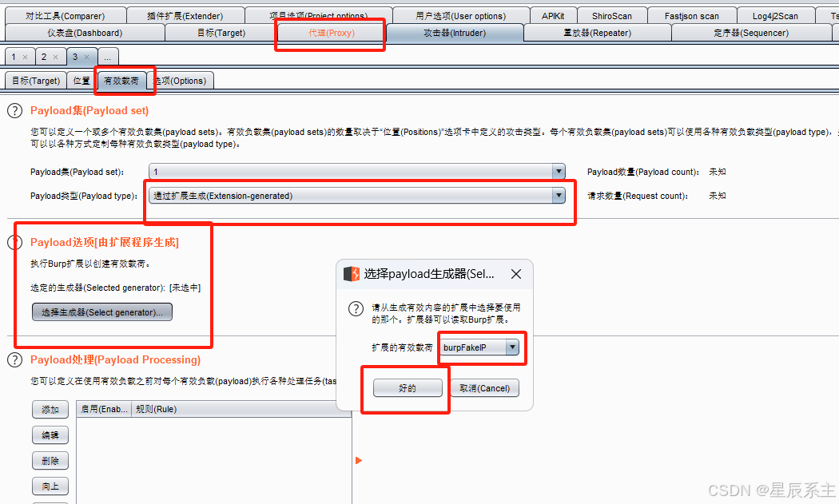839x504 pixels.
Task: Open the User options tab
Action: 461,16
